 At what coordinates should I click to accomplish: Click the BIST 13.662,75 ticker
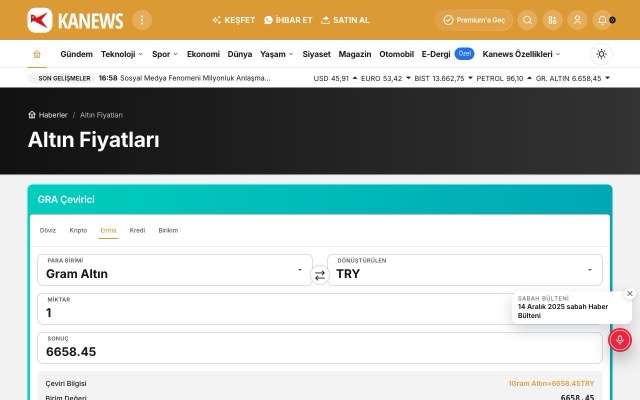(x=443, y=78)
